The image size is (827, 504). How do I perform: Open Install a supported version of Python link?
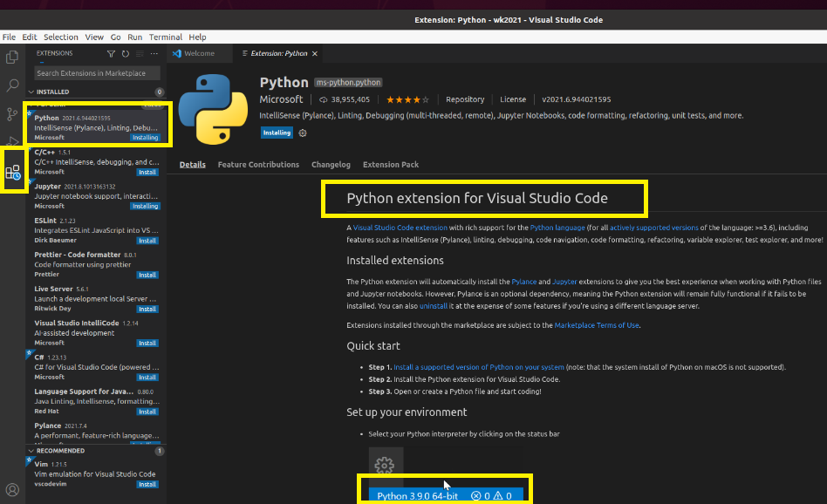(x=478, y=367)
